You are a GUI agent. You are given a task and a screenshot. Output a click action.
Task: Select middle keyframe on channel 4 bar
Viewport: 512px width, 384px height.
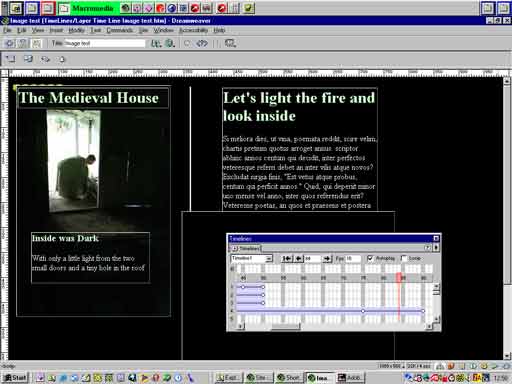click(x=363, y=311)
